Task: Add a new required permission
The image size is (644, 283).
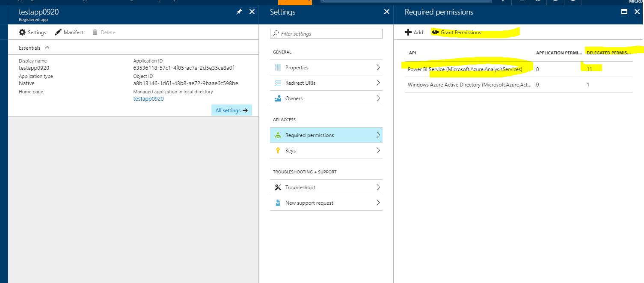Action: click(414, 32)
